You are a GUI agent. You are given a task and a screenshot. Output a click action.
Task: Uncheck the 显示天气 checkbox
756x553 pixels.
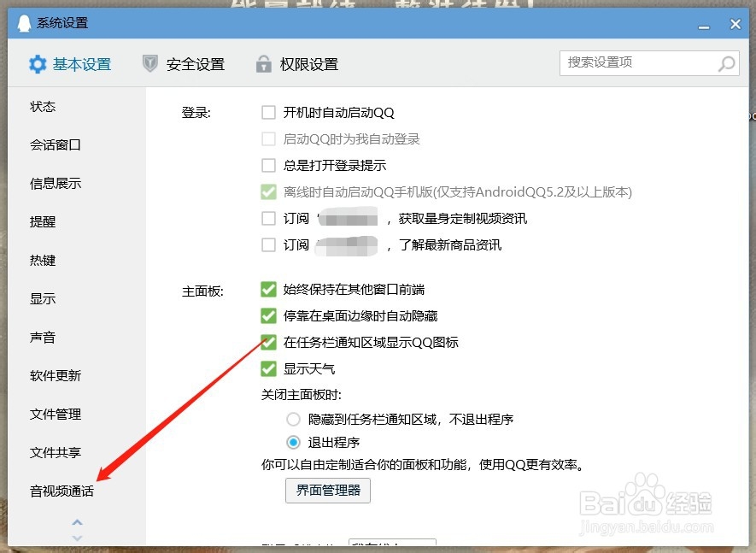click(x=268, y=368)
